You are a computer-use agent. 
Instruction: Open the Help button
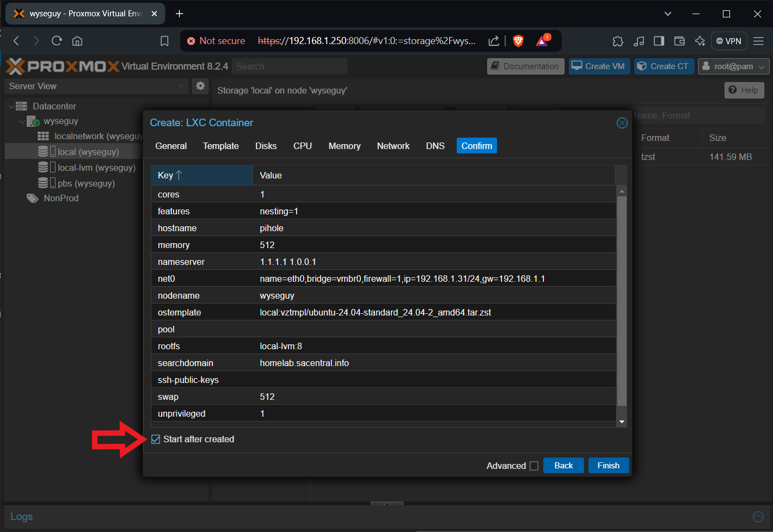744,90
